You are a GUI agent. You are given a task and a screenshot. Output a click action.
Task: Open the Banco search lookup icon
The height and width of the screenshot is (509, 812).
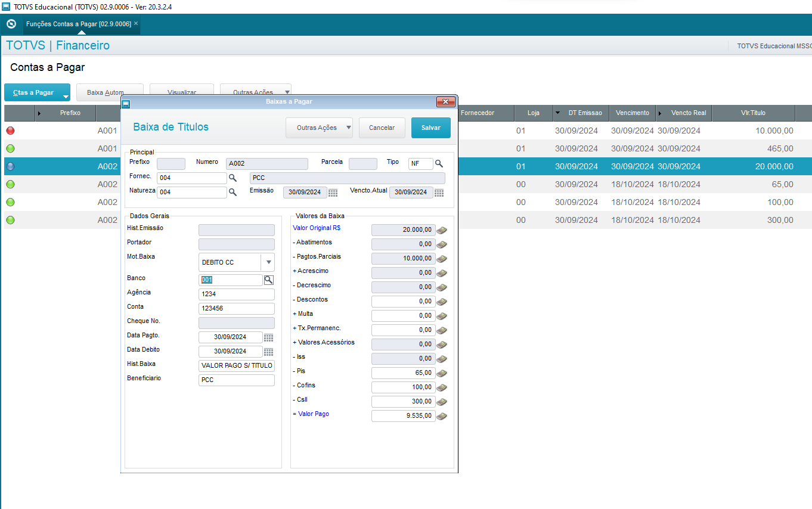point(268,280)
